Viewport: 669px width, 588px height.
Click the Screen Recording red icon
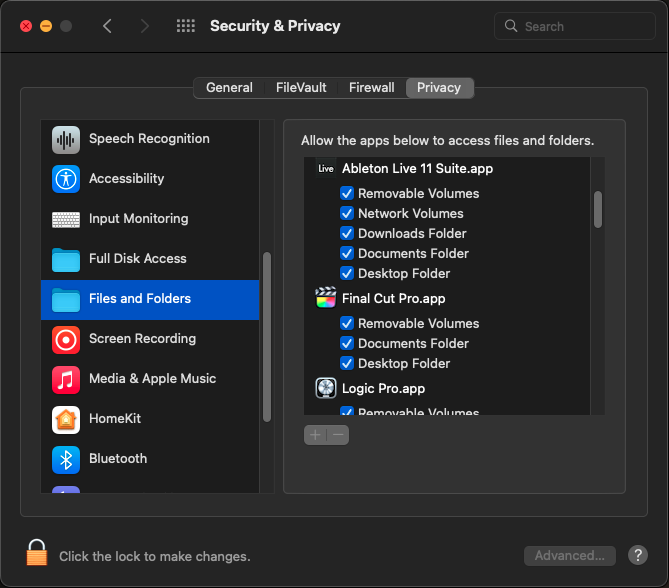tap(66, 340)
